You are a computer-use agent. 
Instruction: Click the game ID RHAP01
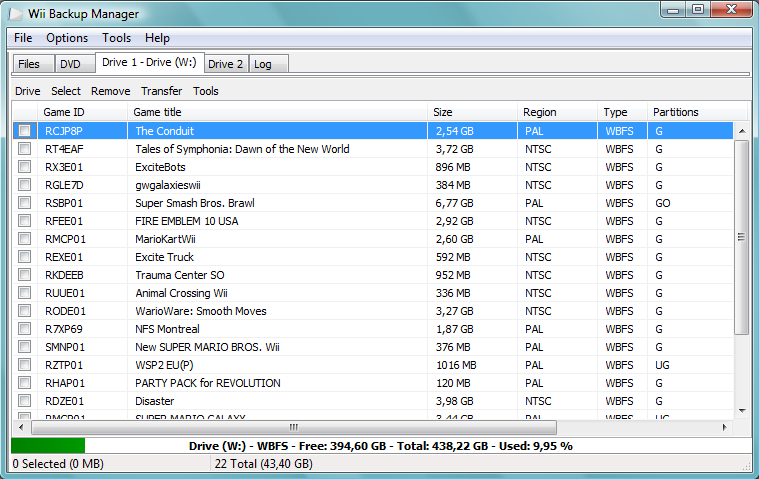tap(65, 383)
